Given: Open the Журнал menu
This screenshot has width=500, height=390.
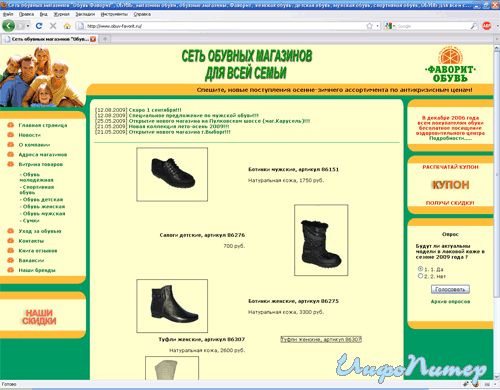Looking at the screenshot, I should (62, 14).
